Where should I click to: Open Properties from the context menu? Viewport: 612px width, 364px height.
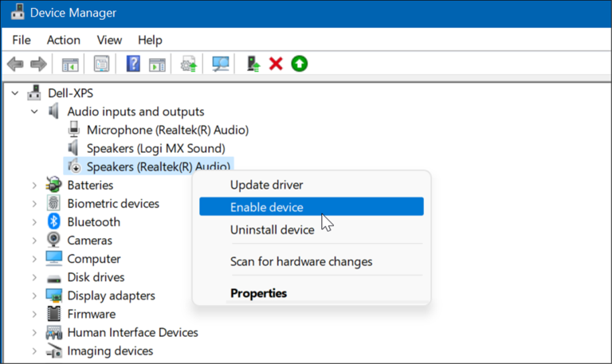258,293
